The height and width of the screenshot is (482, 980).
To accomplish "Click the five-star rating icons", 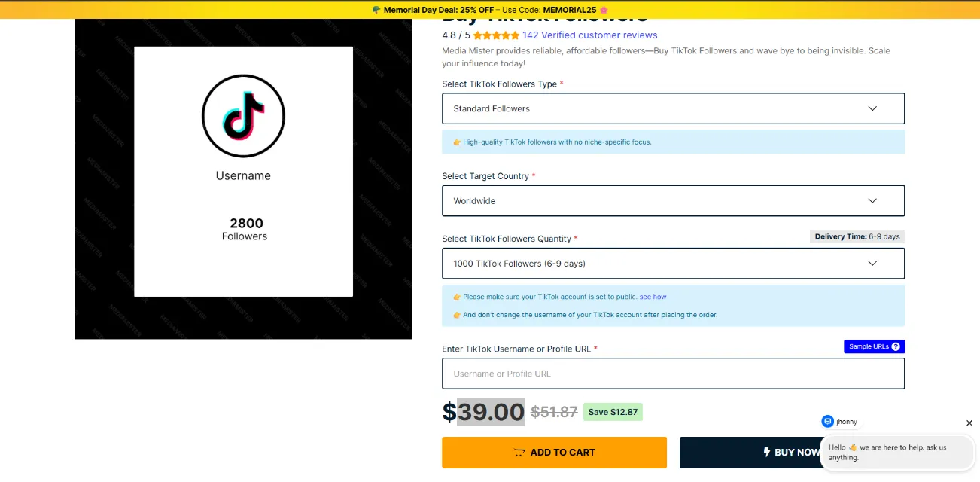I will (x=496, y=35).
